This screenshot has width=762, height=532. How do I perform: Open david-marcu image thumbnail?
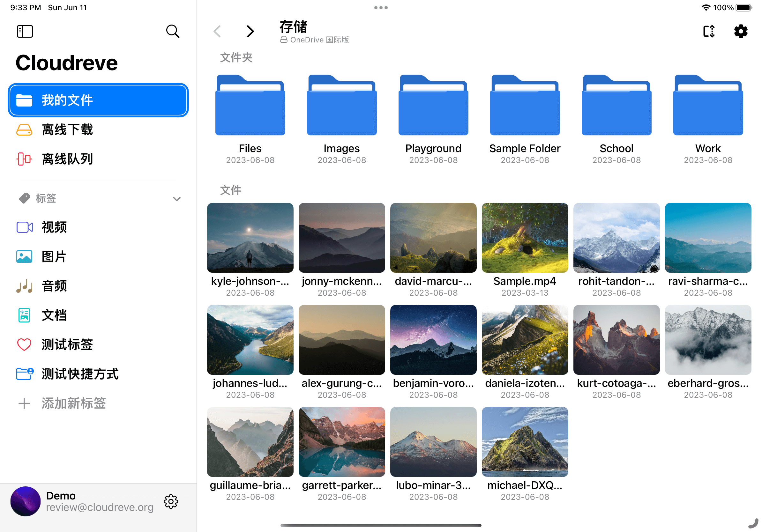[x=433, y=238]
